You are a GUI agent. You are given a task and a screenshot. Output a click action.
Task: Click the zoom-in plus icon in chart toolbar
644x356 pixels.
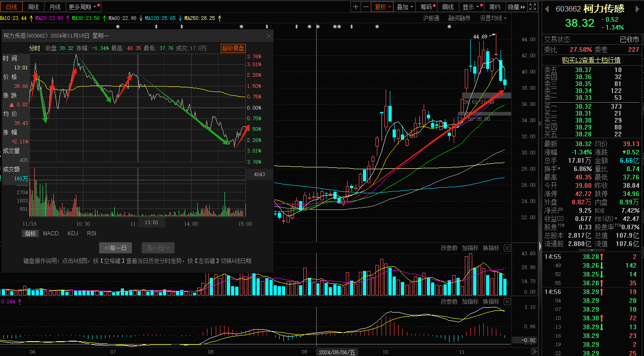tap(356, 7)
